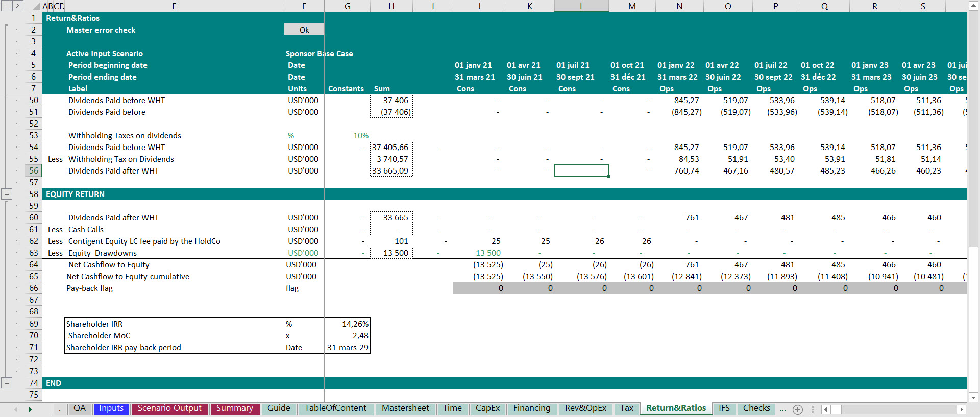Select row 56 header

[34, 170]
